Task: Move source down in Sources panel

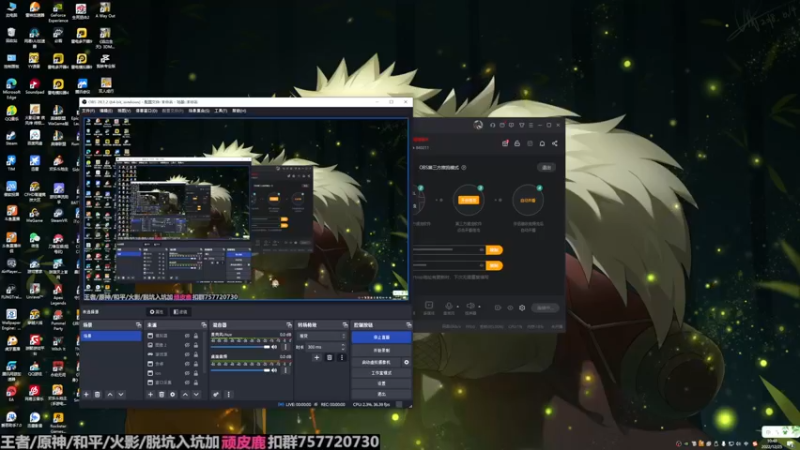Action: tap(196, 394)
